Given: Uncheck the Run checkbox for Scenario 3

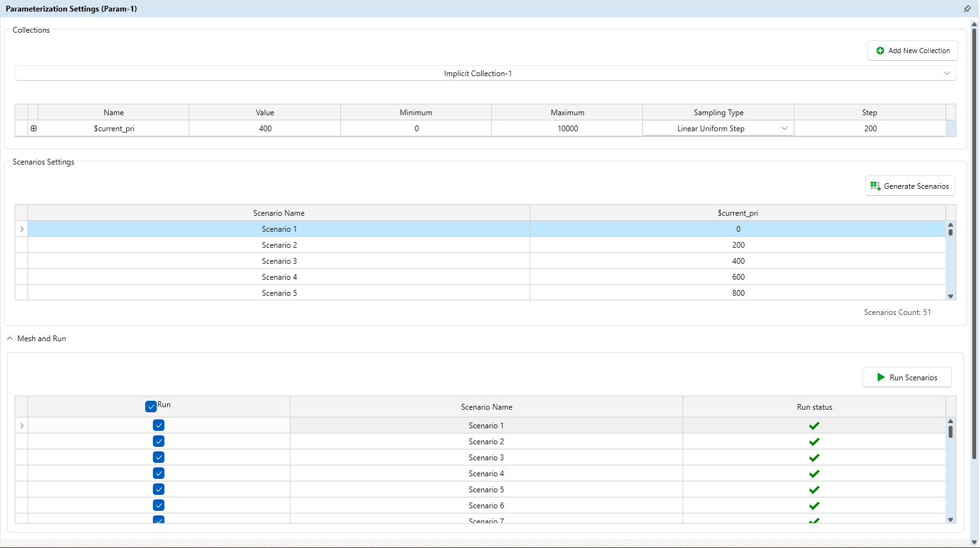Looking at the screenshot, I should 159,457.
